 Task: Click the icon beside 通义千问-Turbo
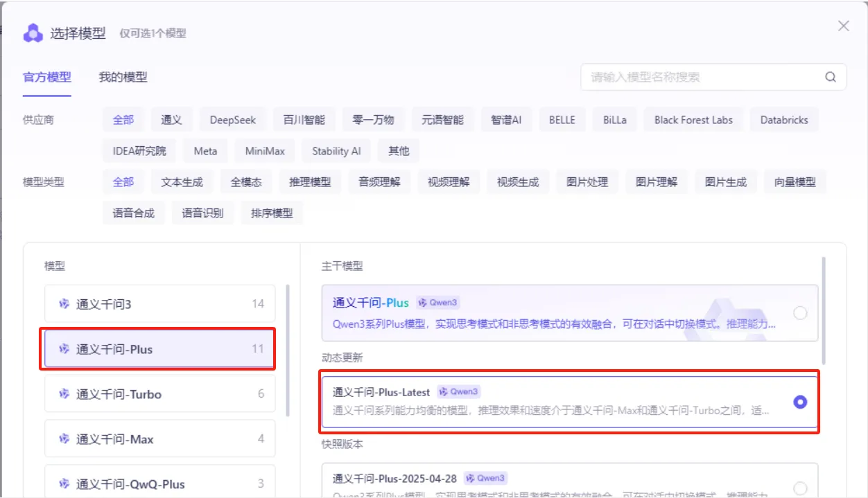(x=64, y=394)
